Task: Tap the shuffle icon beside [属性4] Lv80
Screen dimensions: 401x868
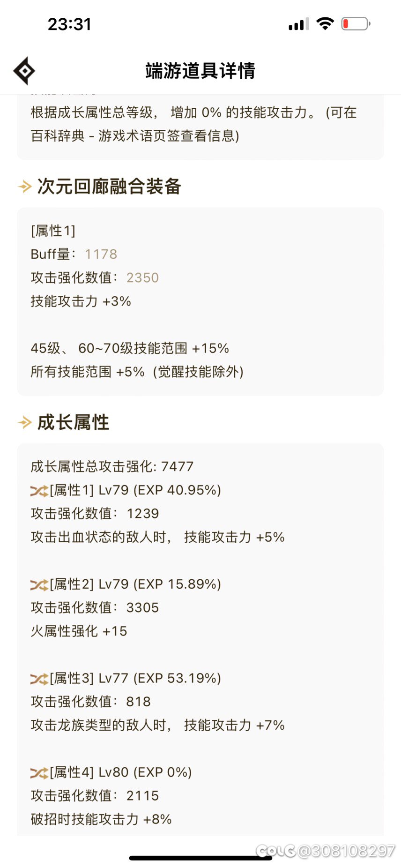Action: click(39, 772)
